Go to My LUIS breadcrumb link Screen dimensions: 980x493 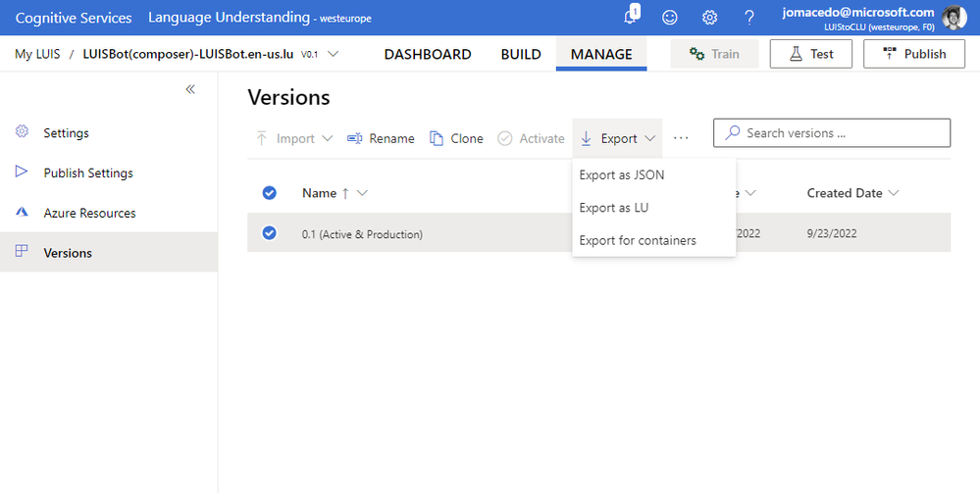(x=37, y=54)
